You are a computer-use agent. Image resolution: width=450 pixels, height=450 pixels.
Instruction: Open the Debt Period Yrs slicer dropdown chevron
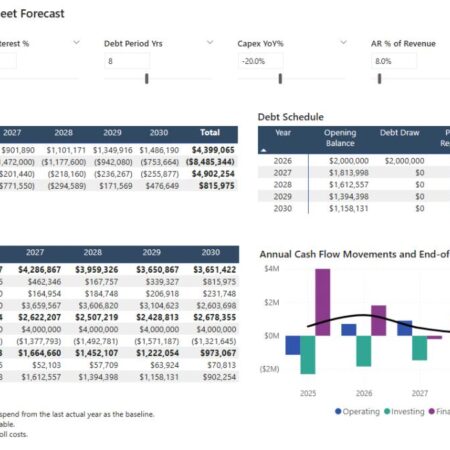coord(210,43)
